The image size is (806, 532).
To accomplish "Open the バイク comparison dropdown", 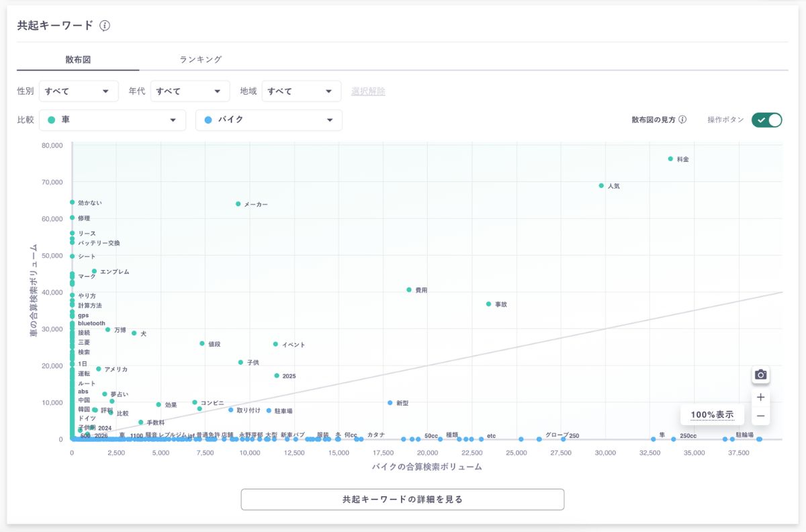I will pyautogui.click(x=269, y=120).
